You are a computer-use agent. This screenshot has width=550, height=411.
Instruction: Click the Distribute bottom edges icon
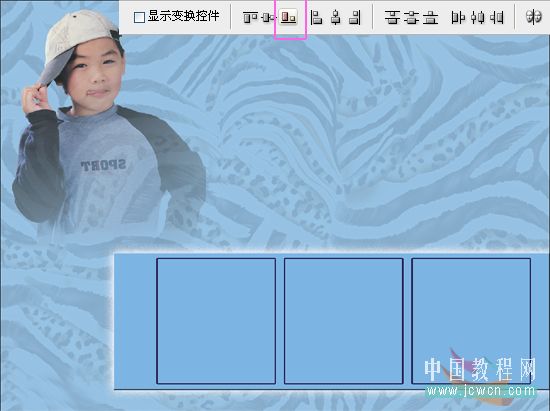[430, 17]
